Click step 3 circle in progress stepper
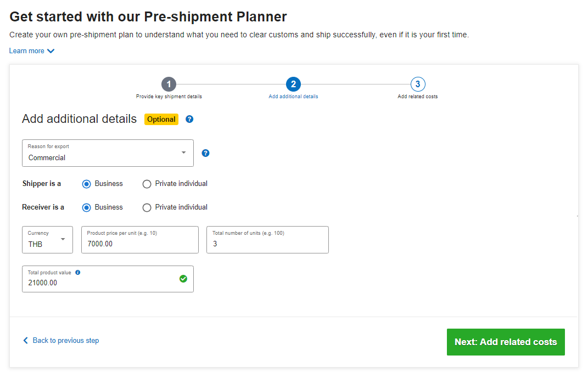This screenshot has width=588, height=378. (418, 84)
